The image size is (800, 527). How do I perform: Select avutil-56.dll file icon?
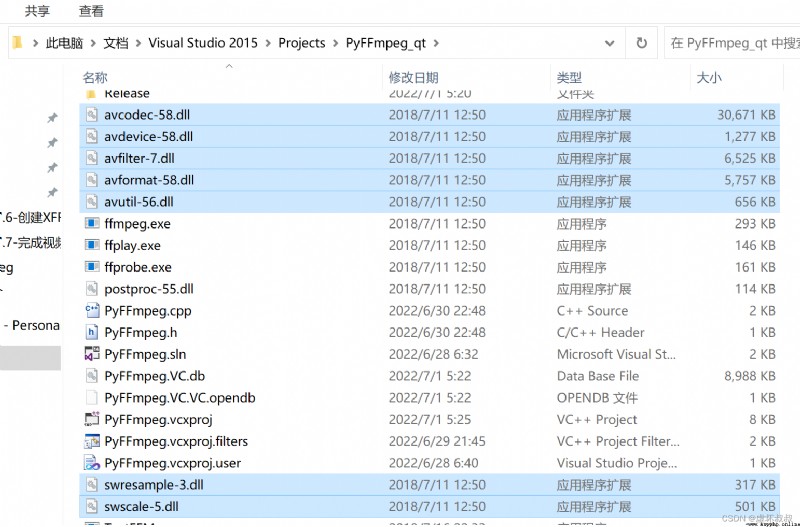point(91,202)
